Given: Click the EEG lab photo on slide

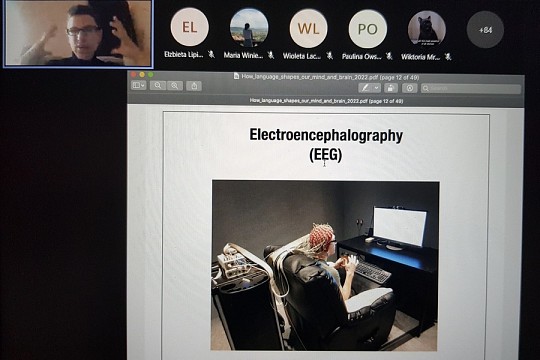Looking at the screenshot, I should pos(325,265).
